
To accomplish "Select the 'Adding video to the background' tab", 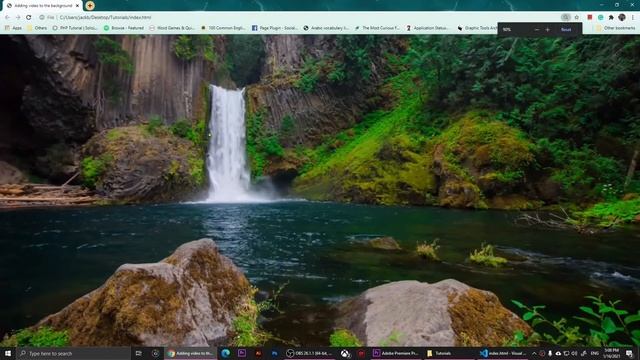I will [43, 6].
